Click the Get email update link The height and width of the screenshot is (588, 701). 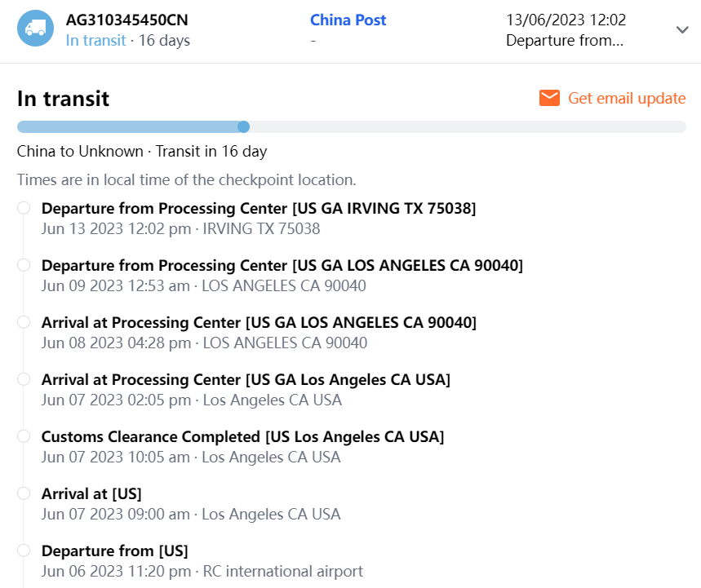click(627, 99)
